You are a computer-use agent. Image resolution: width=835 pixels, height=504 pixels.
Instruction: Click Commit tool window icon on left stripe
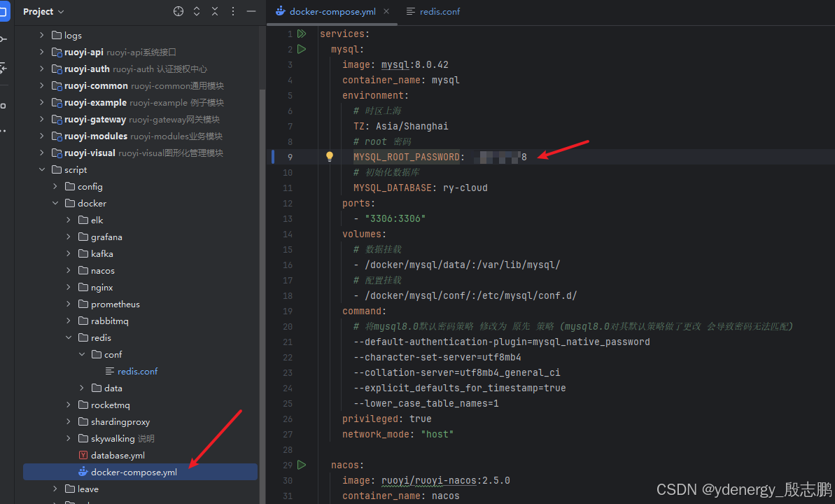tap(3, 39)
